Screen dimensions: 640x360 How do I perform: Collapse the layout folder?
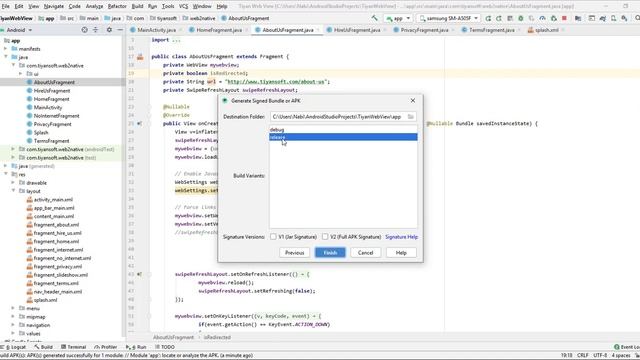point(13,191)
